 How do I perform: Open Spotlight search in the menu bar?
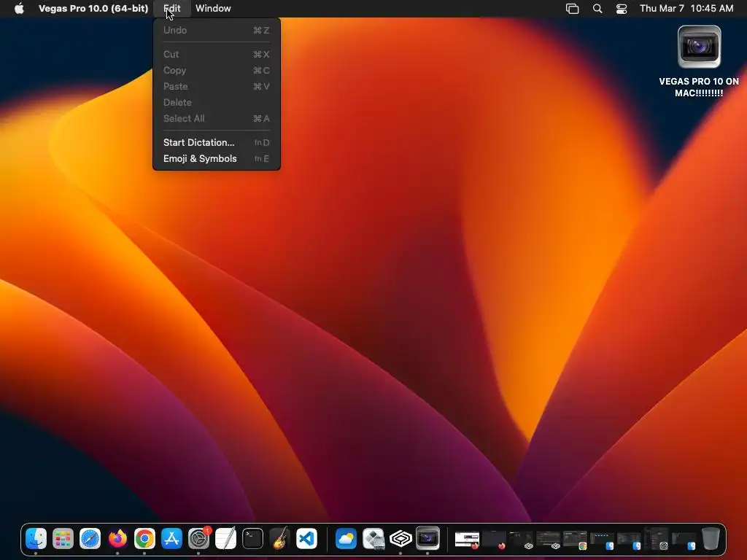tap(597, 8)
